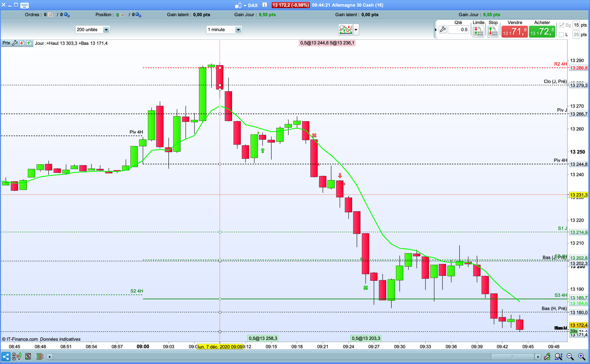Click the share icon in bottom toolbar

tap(6, 356)
